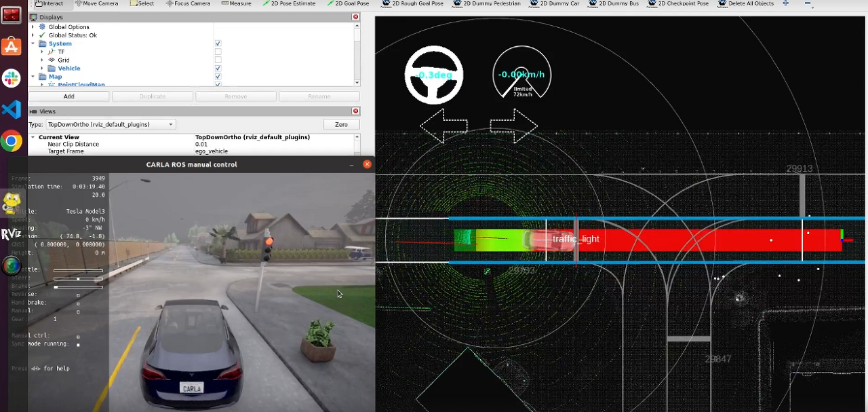Close the Views panel
Viewport: 868px width, 412px height.
point(355,111)
